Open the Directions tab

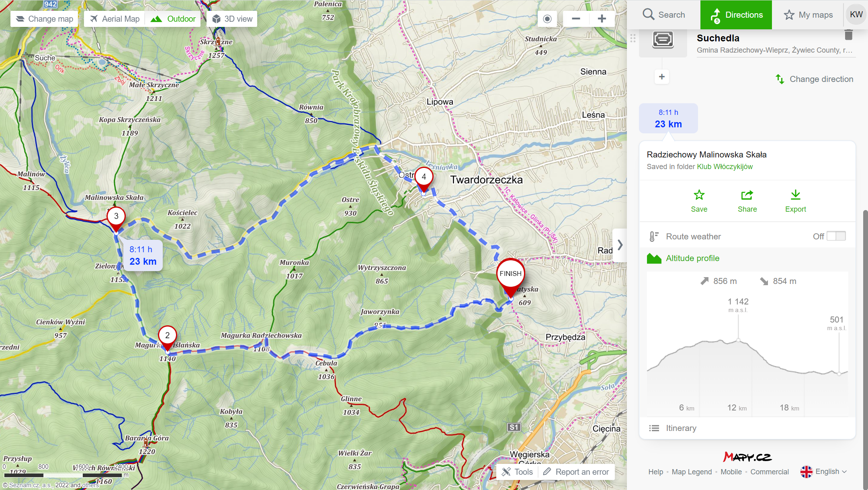coord(736,15)
